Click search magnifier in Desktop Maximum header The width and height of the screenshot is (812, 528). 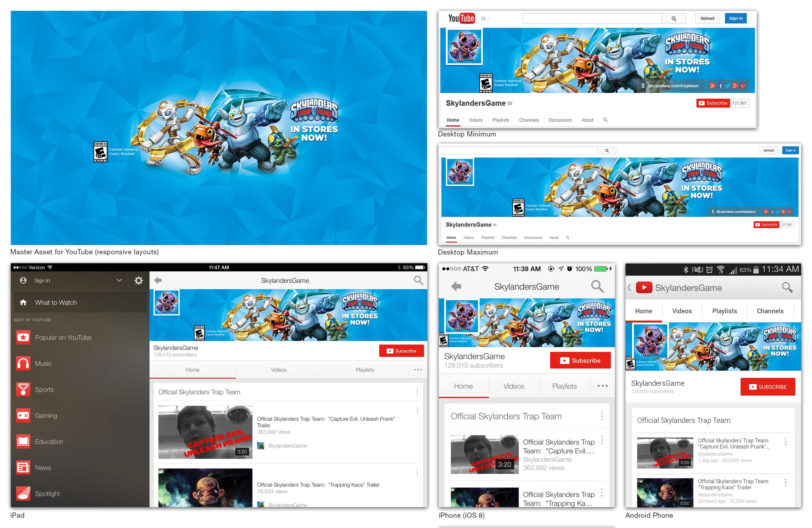(607, 150)
